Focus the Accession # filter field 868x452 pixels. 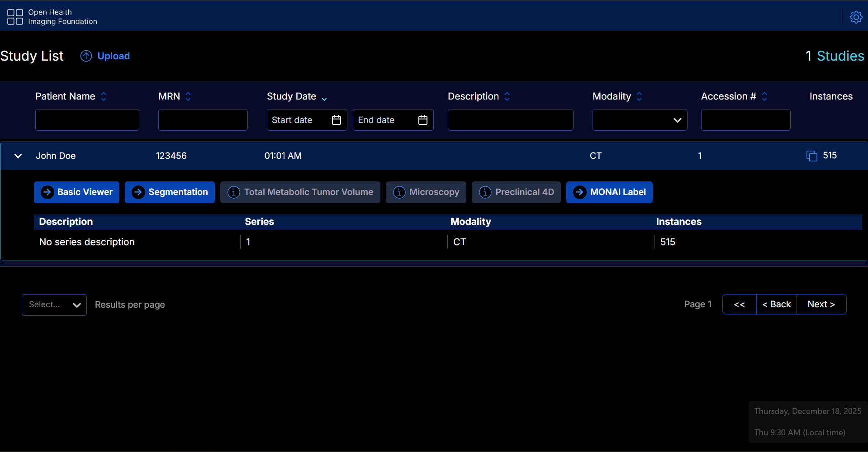click(746, 120)
